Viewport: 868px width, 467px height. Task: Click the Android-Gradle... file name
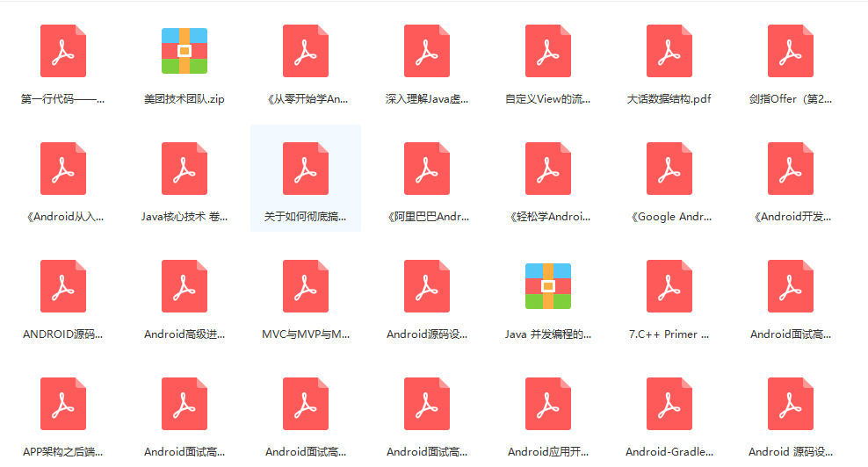tap(669, 452)
